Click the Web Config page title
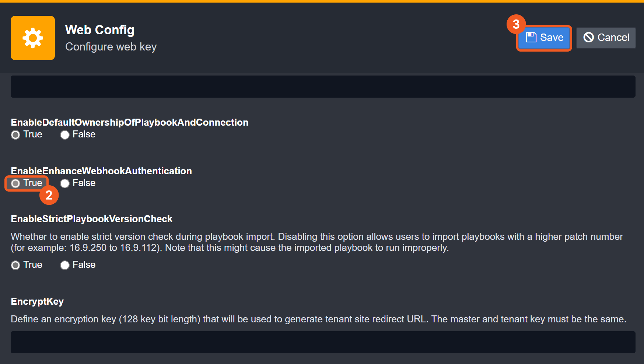Image resolution: width=644 pixels, height=364 pixels. [x=100, y=30]
